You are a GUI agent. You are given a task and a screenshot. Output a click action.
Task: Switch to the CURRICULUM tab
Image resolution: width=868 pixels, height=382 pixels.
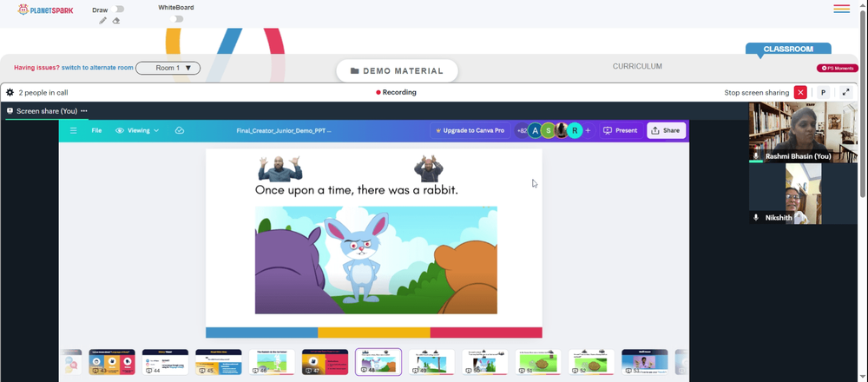click(x=637, y=67)
